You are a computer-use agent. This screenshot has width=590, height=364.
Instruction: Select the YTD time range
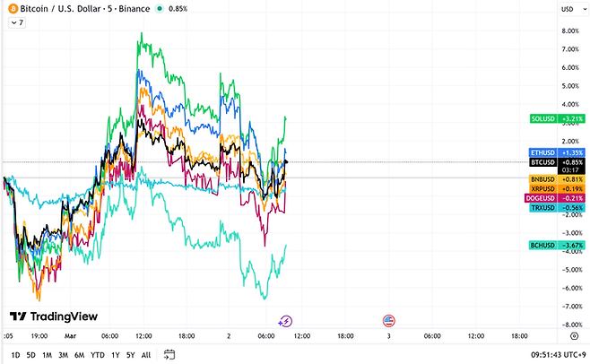[x=97, y=354]
